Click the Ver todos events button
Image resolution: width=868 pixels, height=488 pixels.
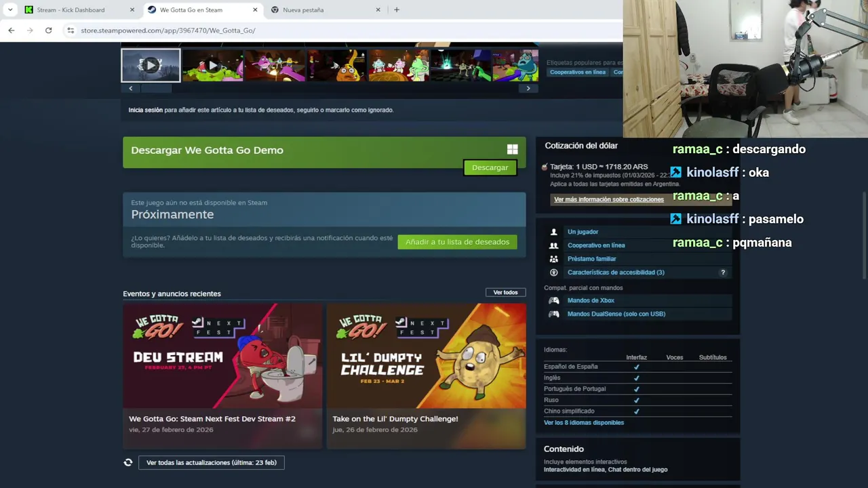[x=505, y=292]
